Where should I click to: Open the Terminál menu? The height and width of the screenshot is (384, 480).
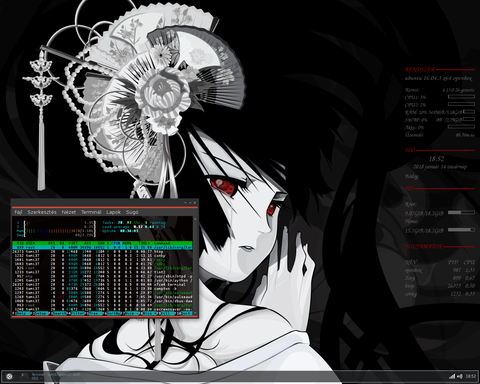point(91,212)
